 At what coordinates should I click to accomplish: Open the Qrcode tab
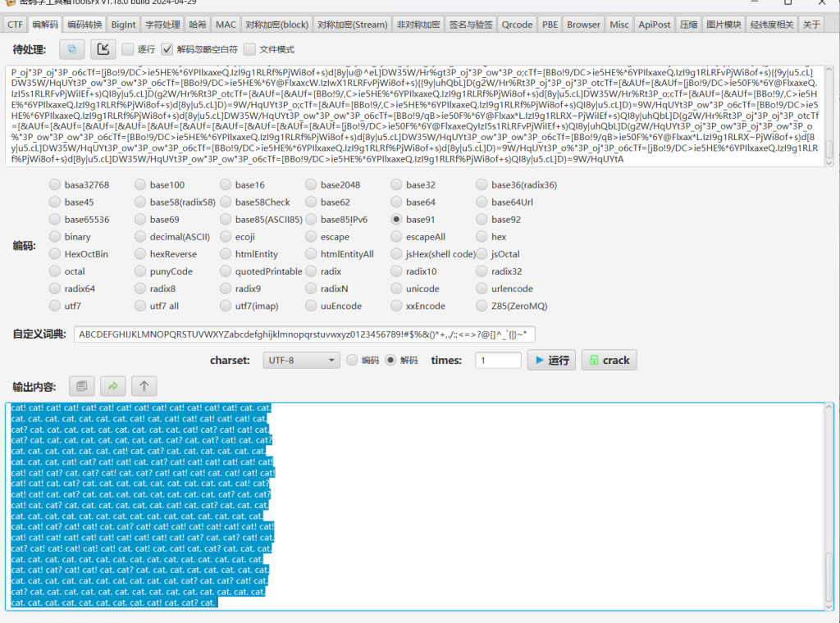pos(517,25)
